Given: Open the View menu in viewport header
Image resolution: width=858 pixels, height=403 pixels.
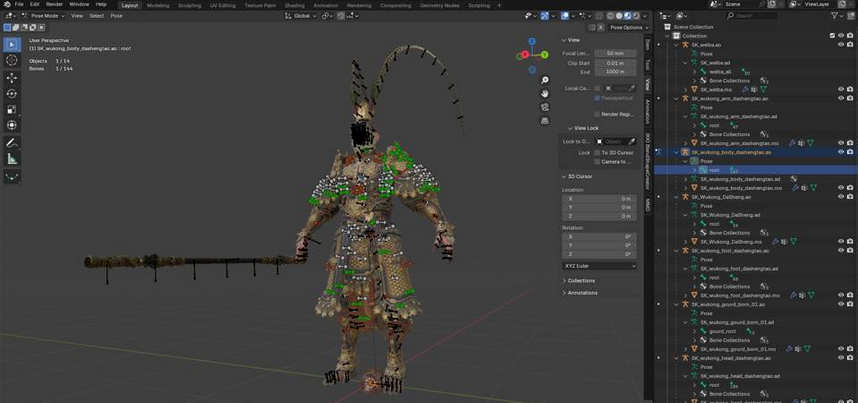Looking at the screenshot, I should (77, 16).
